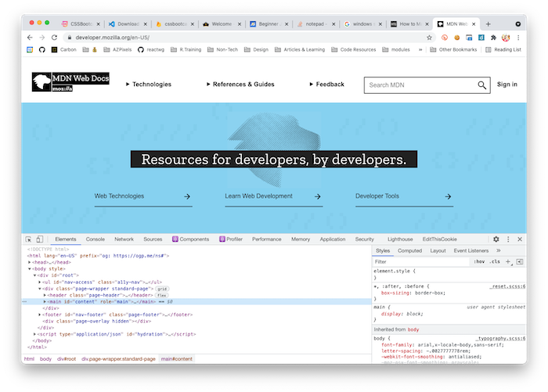The image size is (548, 392).
Task: Expand the References & Guides menu
Action: [240, 85]
